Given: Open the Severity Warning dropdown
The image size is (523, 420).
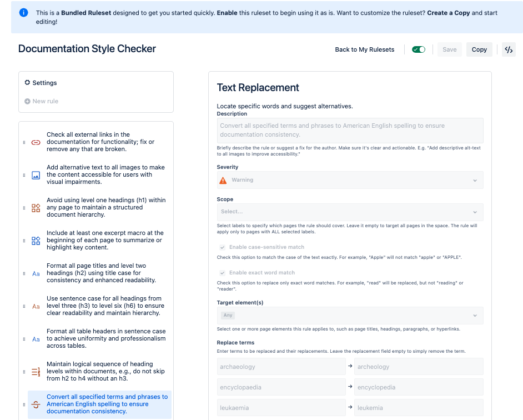Looking at the screenshot, I should [x=350, y=180].
